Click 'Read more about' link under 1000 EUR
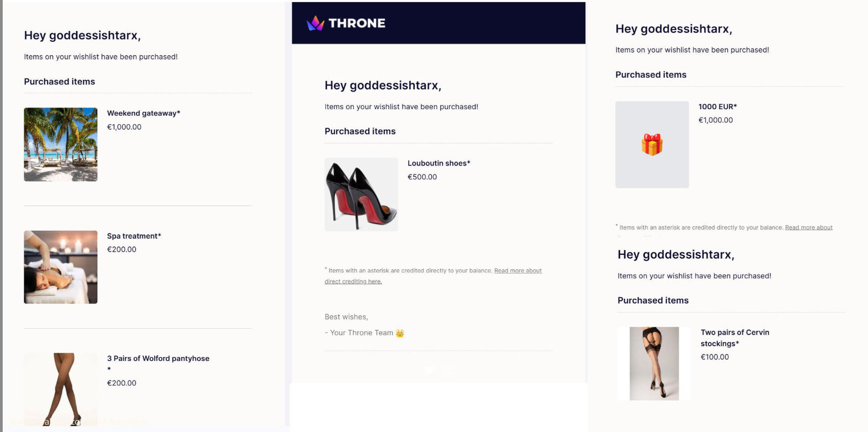The height and width of the screenshot is (432, 868). pos(808,228)
